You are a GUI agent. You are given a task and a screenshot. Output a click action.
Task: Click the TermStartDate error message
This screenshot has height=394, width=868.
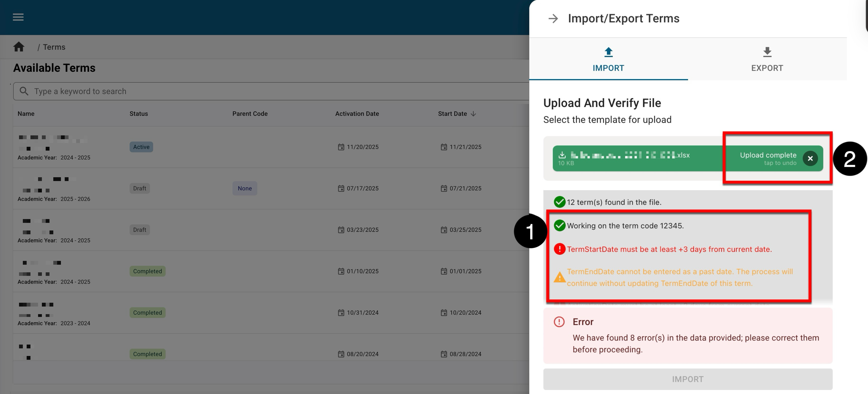tap(669, 249)
